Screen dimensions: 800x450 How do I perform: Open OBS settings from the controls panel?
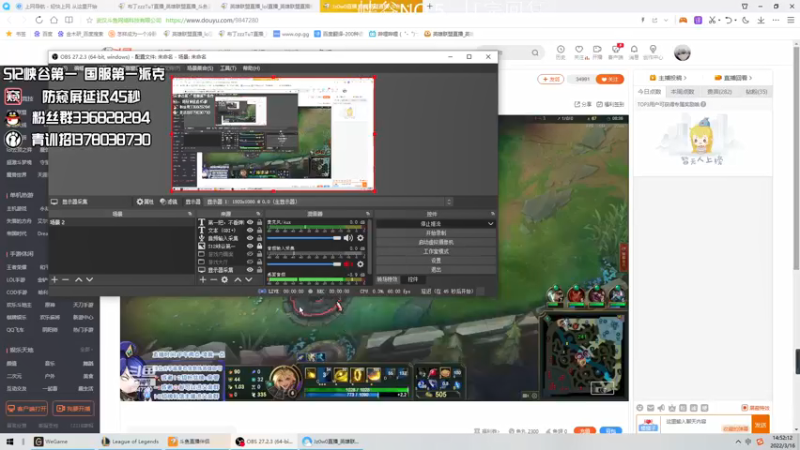click(x=435, y=260)
